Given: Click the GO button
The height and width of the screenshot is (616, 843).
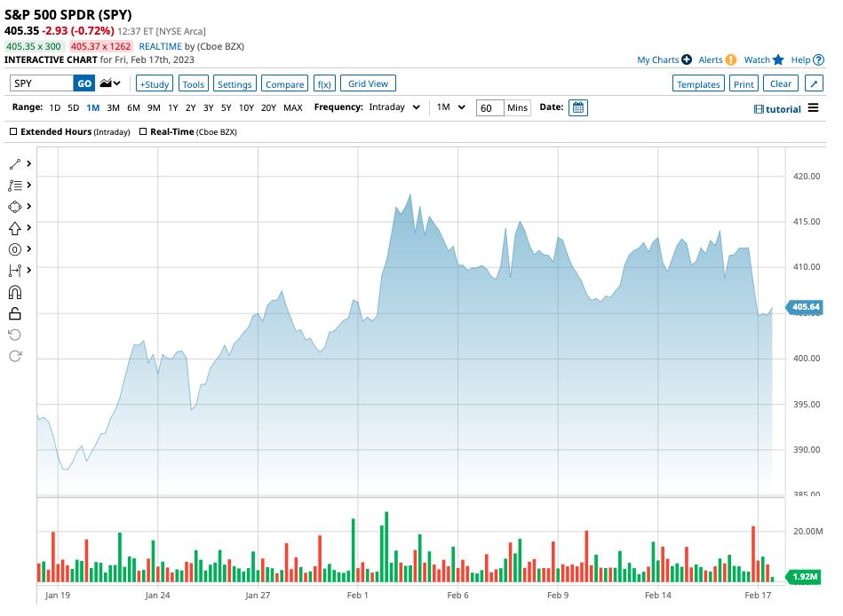Looking at the screenshot, I should [84, 83].
